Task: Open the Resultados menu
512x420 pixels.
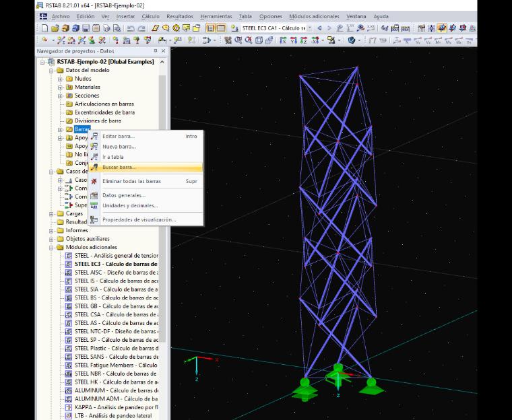Action: click(x=180, y=16)
